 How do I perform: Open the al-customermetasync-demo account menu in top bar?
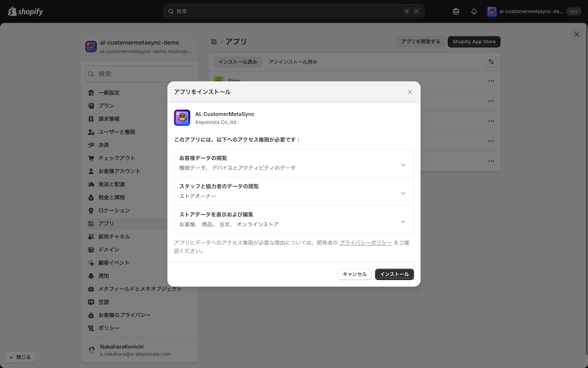(x=534, y=11)
